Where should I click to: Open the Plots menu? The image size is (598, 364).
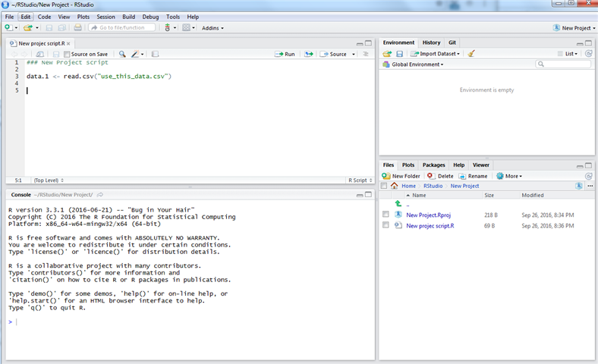83,17
